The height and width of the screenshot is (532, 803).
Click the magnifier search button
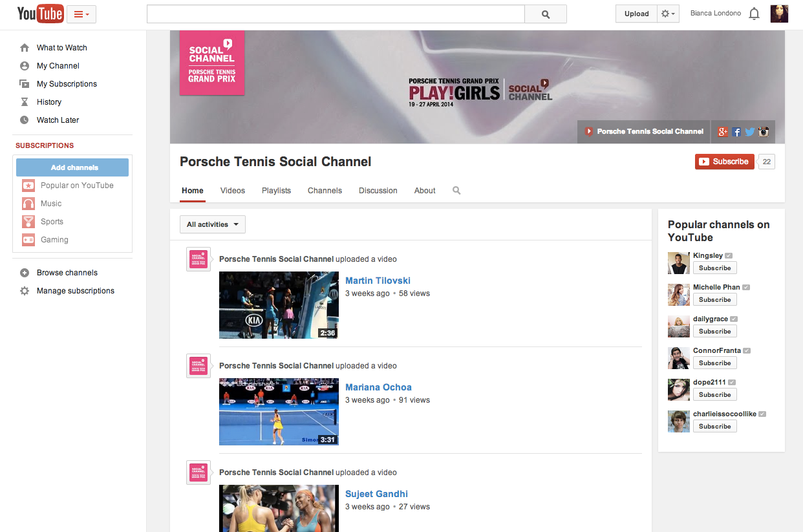tap(546, 14)
